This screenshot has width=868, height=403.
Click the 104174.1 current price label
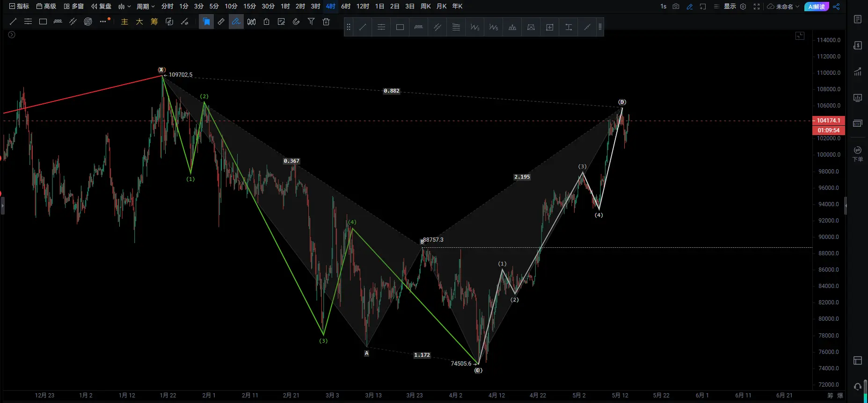[829, 120]
